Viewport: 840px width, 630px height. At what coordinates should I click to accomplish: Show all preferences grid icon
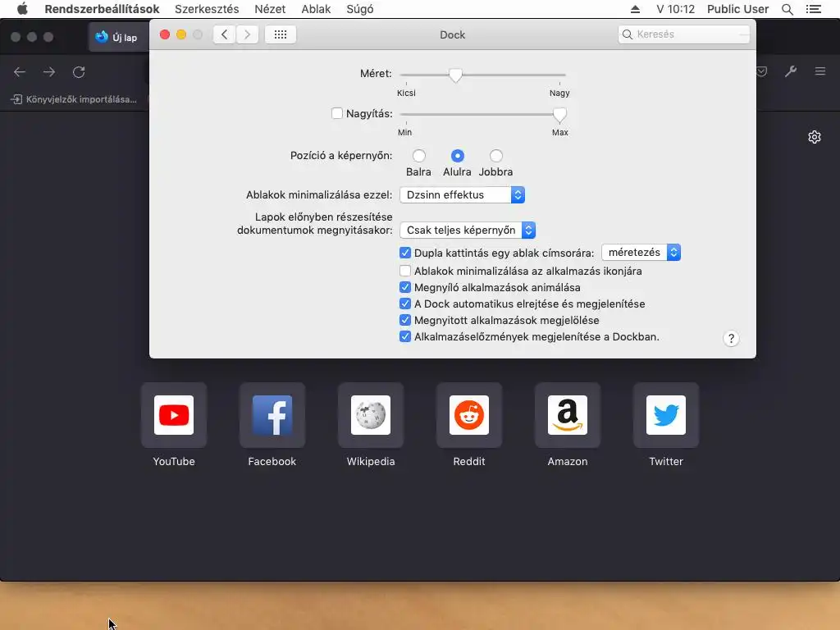point(281,34)
